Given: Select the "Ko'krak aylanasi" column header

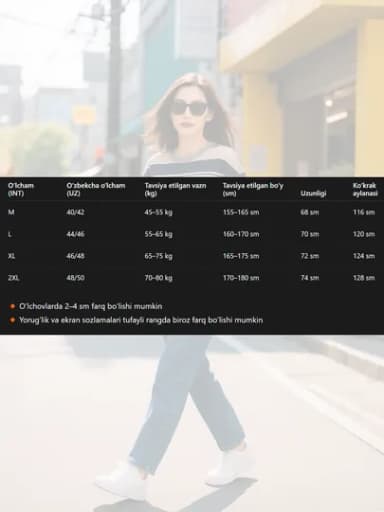Looking at the screenshot, I should (365, 189).
